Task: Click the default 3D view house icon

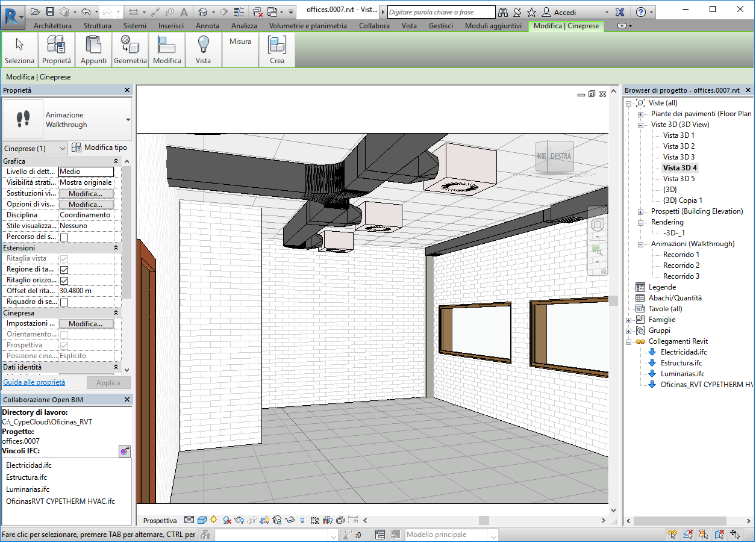Action: click(x=203, y=12)
